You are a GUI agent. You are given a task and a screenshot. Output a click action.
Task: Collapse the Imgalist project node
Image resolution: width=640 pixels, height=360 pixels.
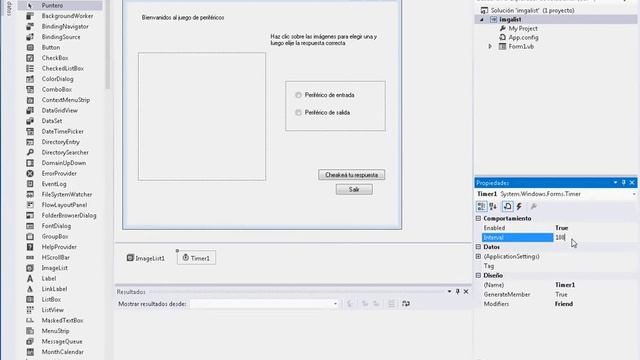coord(482,20)
